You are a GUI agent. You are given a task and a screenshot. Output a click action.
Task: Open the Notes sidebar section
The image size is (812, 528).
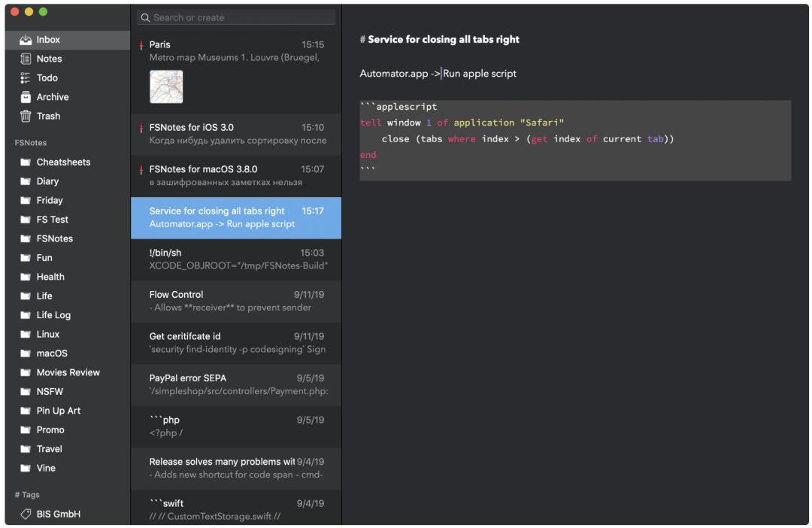point(68,59)
